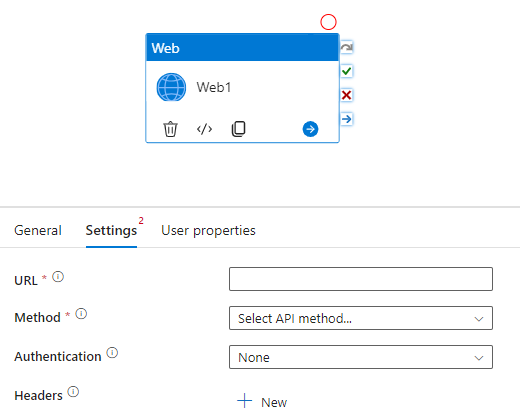520x420 pixels.
Task: Show the Authentication info icon
Action: coord(112,353)
